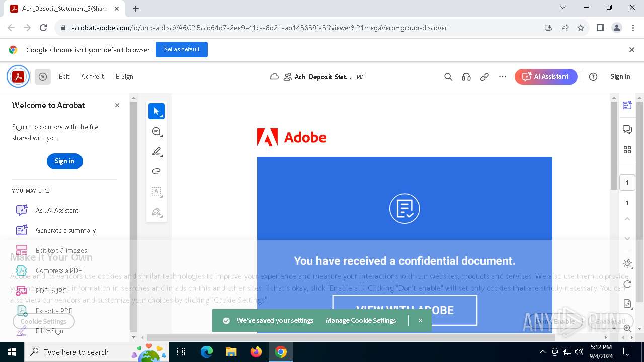Open the Edit menu
This screenshot has width=644, height=362.
[x=64, y=76]
